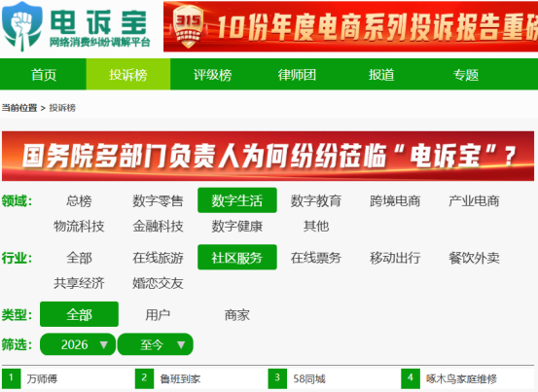Viewport: 538px width, 392px height.
Task: Switch to the 投诉榜 nav tab
Action: coord(128,75)
